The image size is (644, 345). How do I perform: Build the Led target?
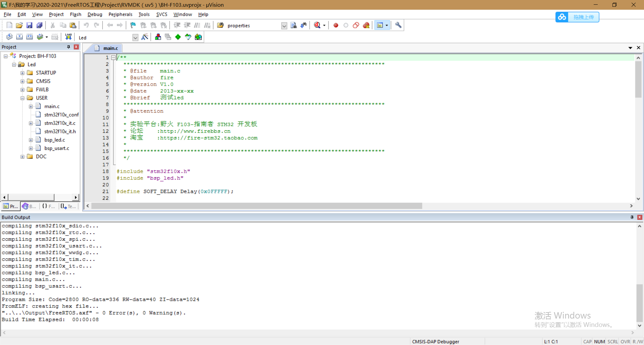19,37
